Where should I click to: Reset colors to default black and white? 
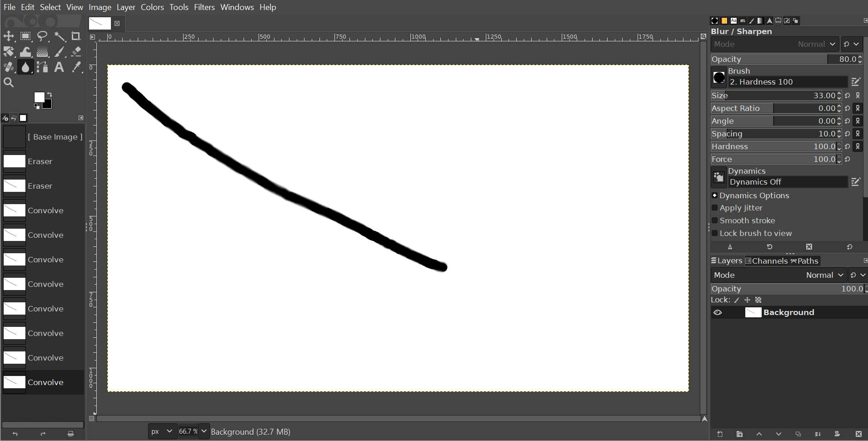pyautogui.click(x=37, y=106)
